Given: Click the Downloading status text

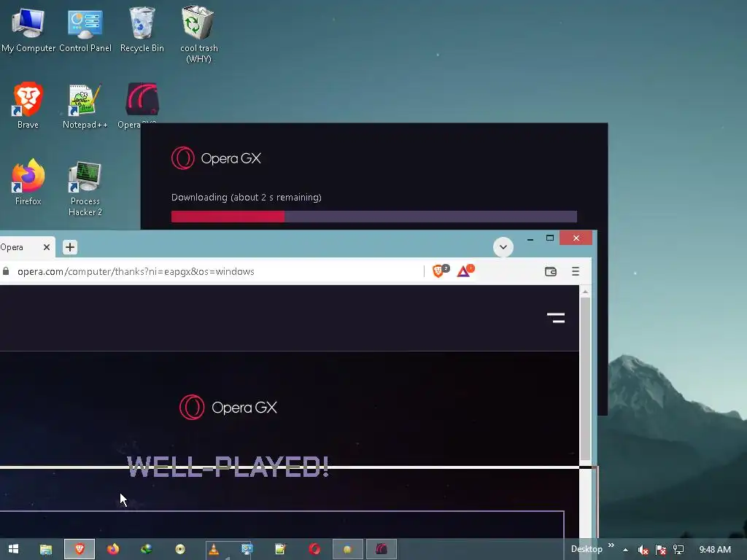Looking at the screenshot, I should click(247, 197).
